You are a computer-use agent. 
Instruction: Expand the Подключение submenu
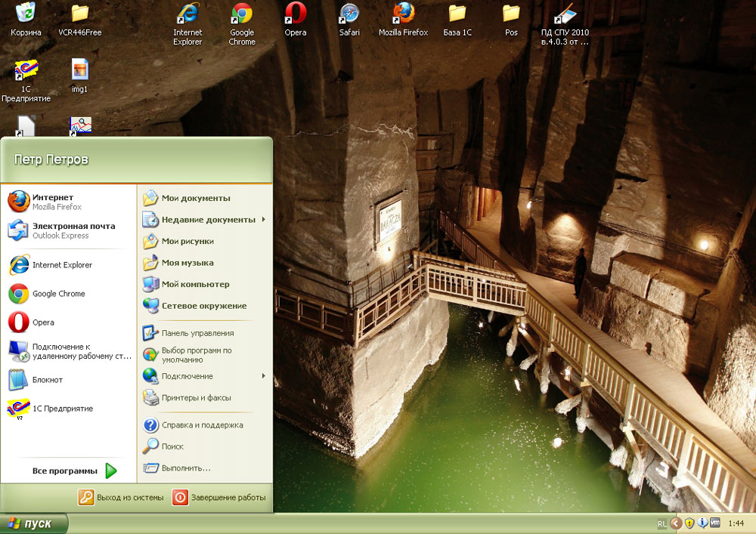click(x=187, y=376)
